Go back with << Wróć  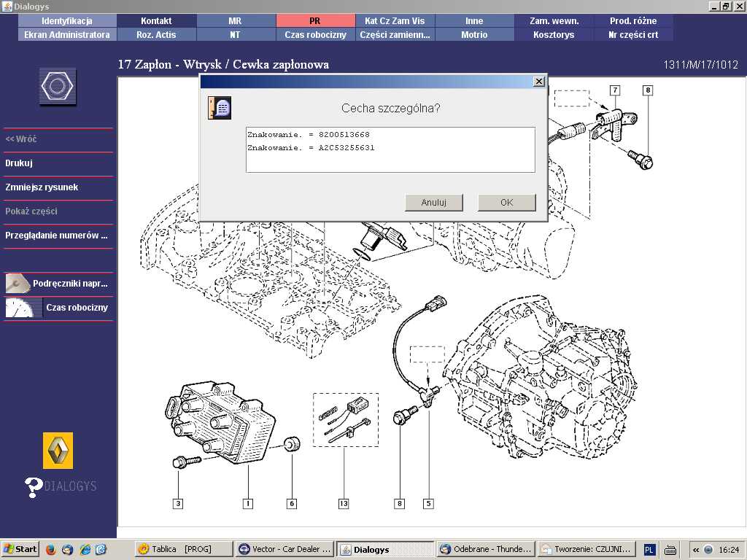pyautogui.click(x=58, y=139)
